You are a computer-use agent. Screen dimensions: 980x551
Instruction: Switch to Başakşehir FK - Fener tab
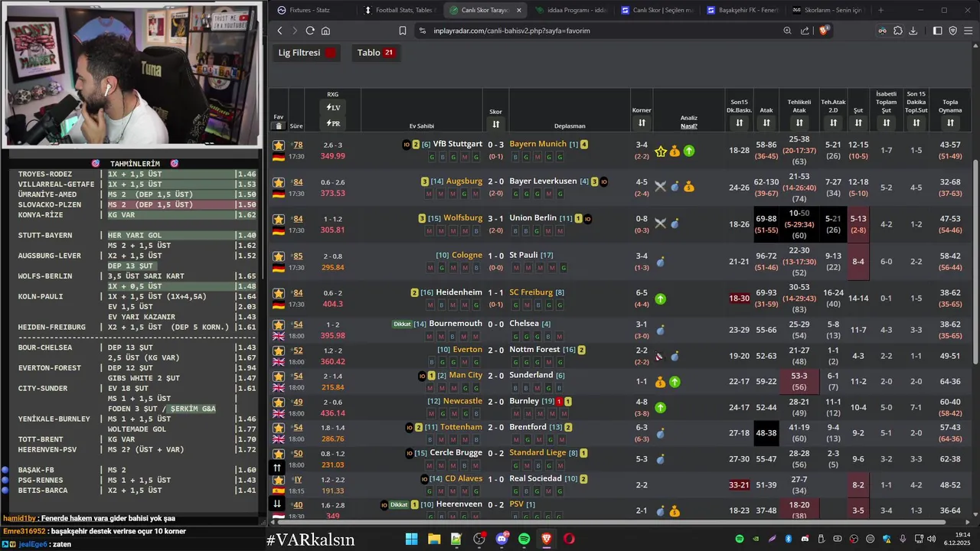(741, 10)
